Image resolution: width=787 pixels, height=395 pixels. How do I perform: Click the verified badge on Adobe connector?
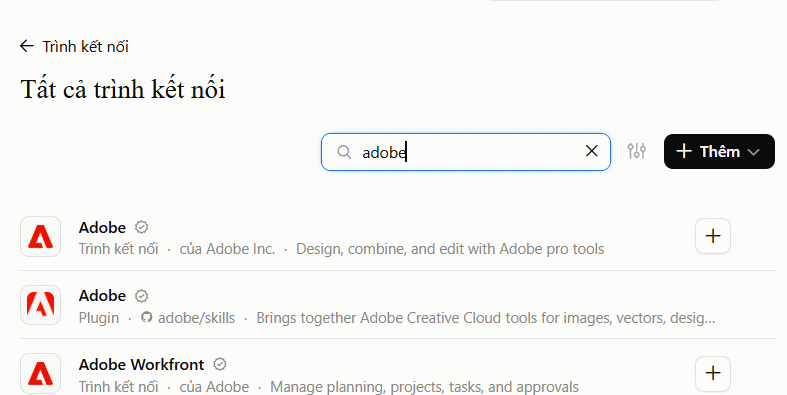coord(142,227)
